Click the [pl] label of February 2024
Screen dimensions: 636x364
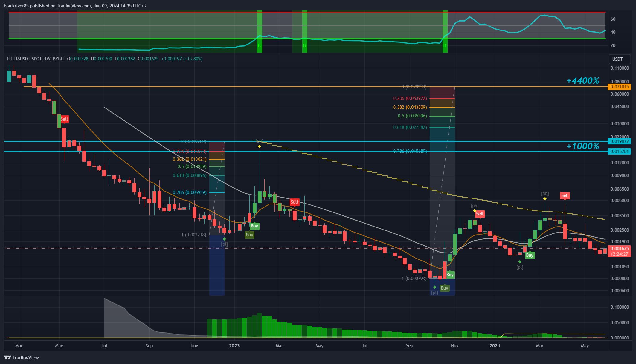coord(520,267)
